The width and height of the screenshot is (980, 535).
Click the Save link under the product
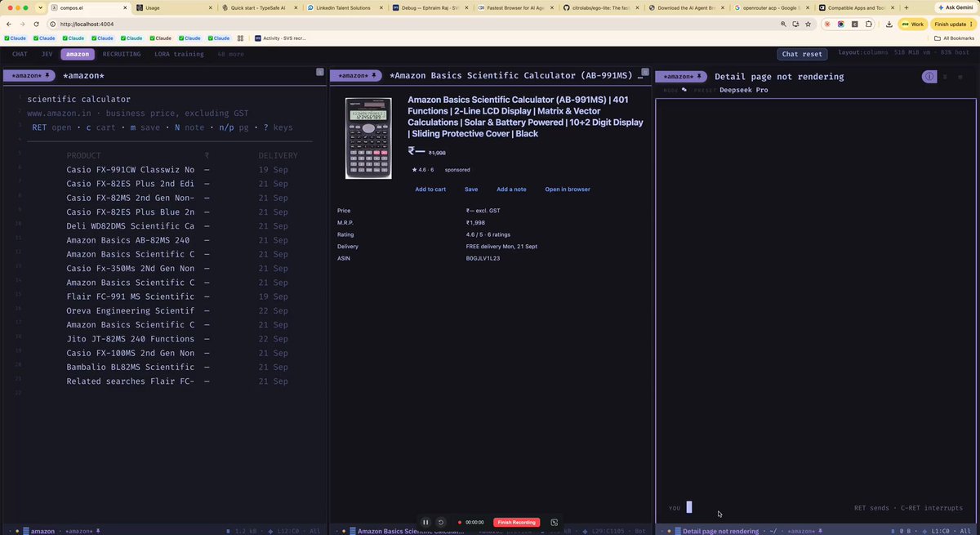click(471, 189)
